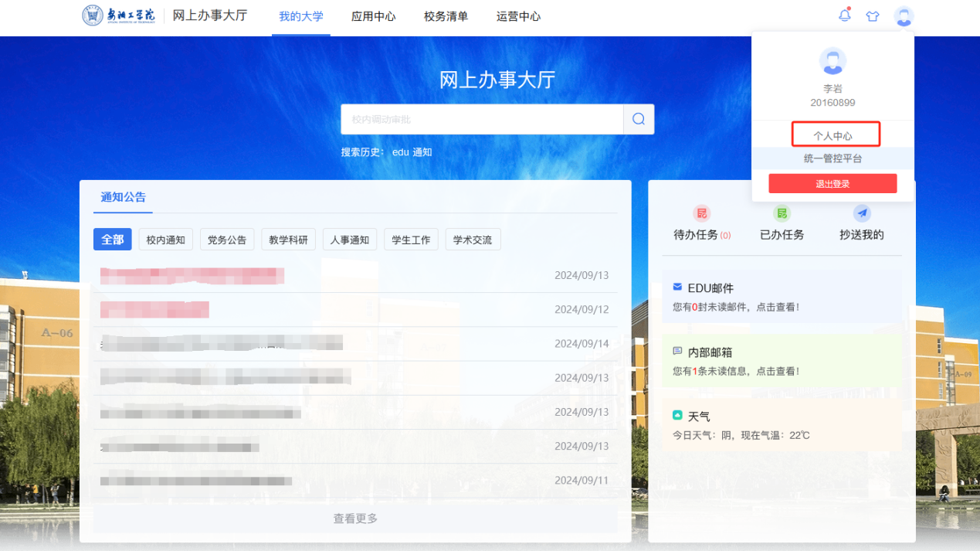
Task: Switch to the 应用中心 tab
Action: [x=373, y=16]
